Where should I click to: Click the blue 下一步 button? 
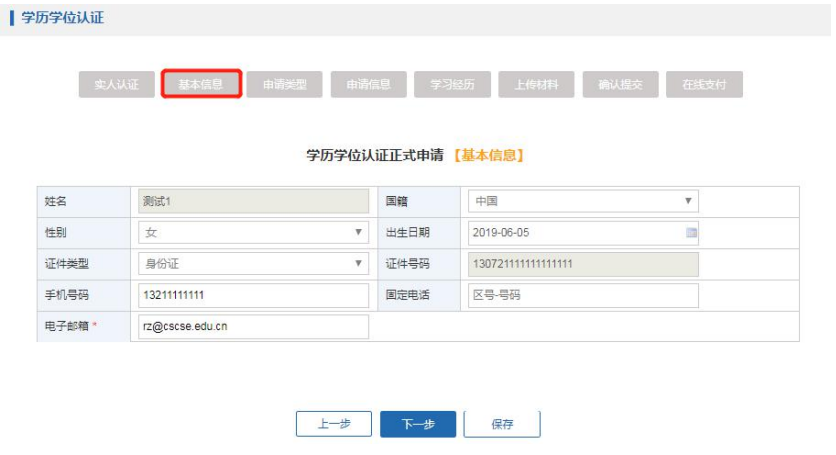(x=418, y=424)
